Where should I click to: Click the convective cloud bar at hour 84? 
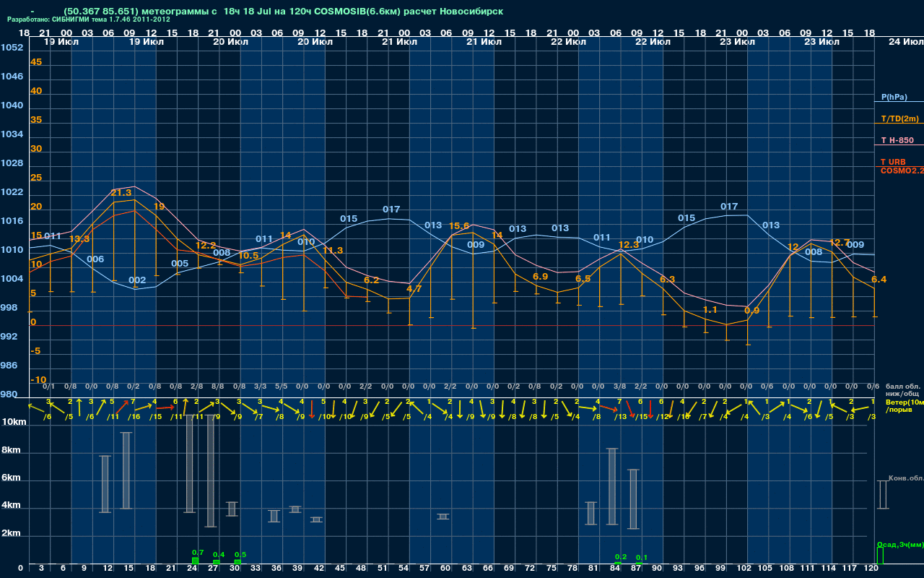[612, 486]
